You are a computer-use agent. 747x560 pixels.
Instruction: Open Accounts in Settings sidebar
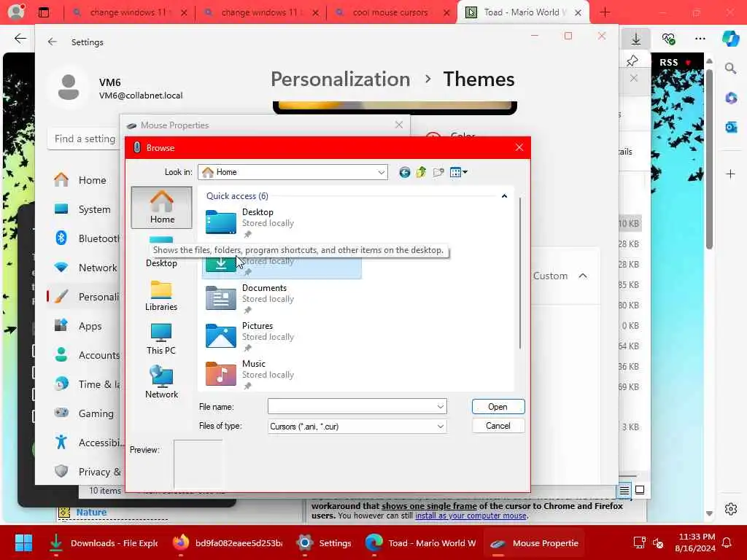85,355
